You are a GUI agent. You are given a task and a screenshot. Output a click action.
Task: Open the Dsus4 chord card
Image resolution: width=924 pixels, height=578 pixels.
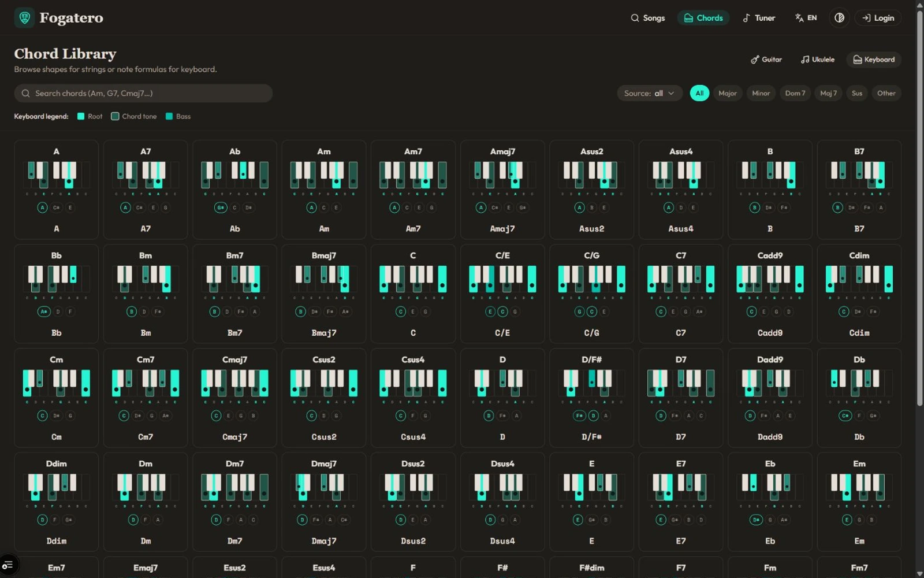pos(502,502)
